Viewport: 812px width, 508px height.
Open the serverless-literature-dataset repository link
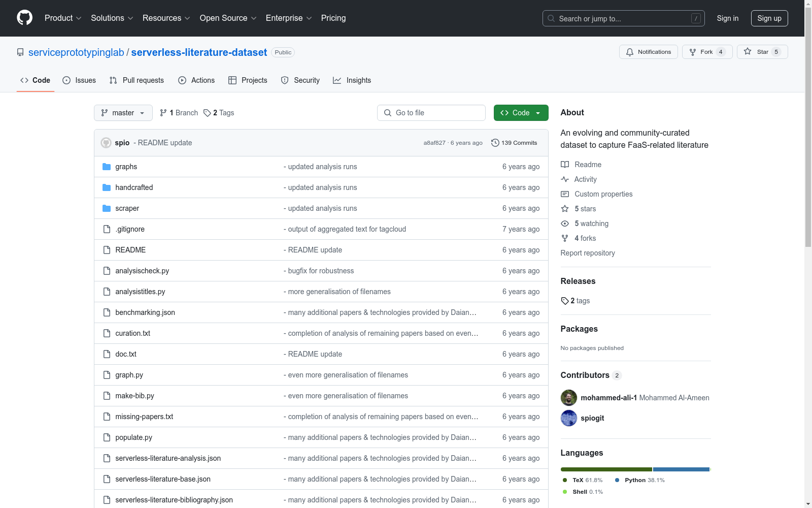tap(199, 52)
